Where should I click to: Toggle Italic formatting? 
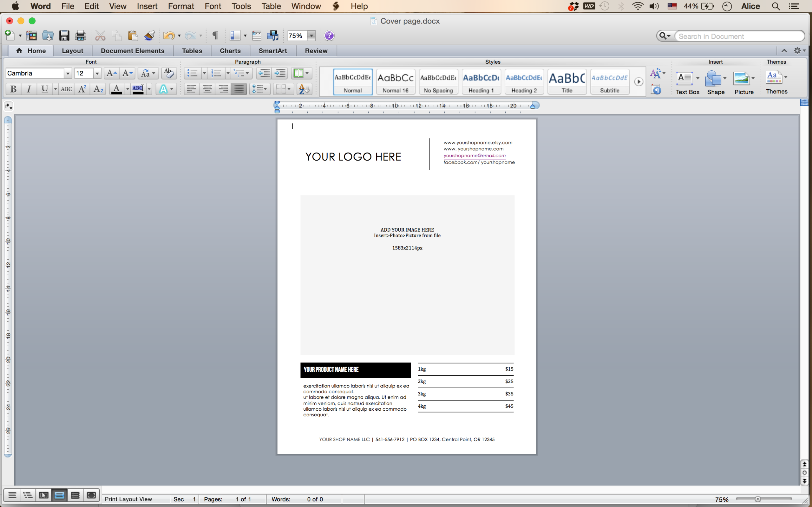(29, 89)
